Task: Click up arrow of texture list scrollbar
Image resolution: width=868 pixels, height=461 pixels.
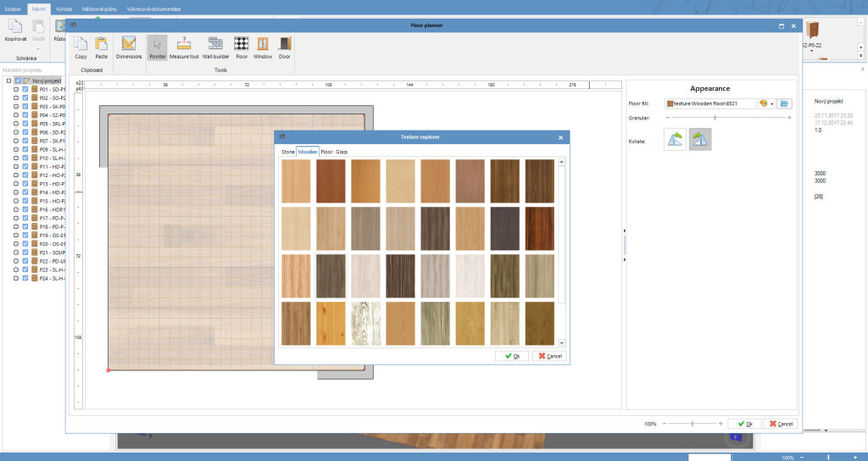Action: [x=561, y=162]
